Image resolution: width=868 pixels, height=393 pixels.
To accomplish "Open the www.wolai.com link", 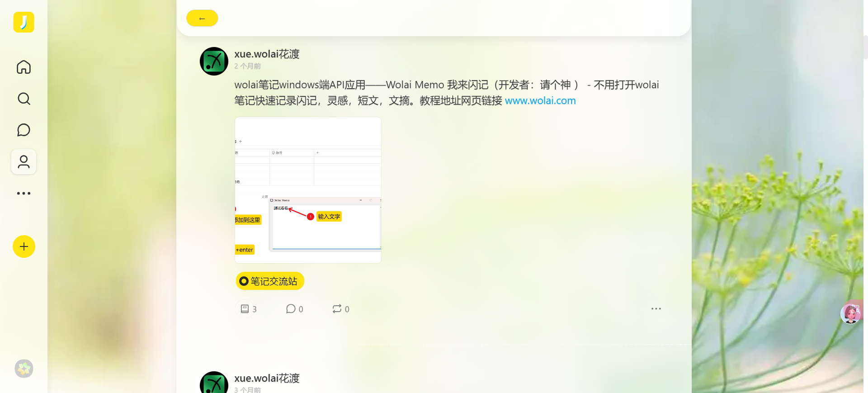I will click(540, 100).
